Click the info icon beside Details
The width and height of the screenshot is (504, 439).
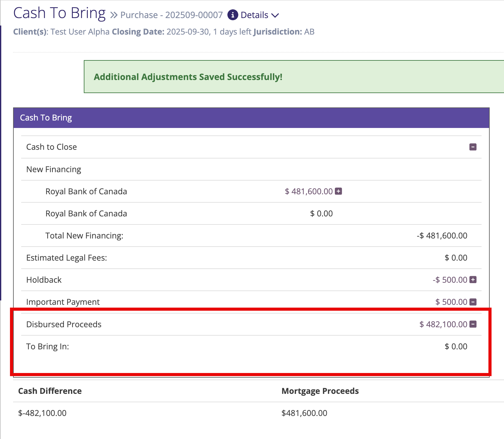(x=232, y=15)
